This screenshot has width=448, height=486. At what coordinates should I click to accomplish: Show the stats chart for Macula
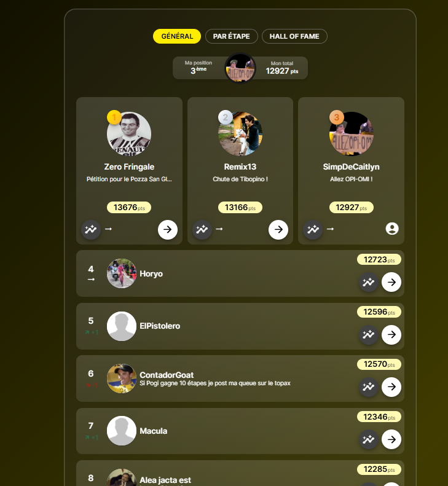[369, 439]
